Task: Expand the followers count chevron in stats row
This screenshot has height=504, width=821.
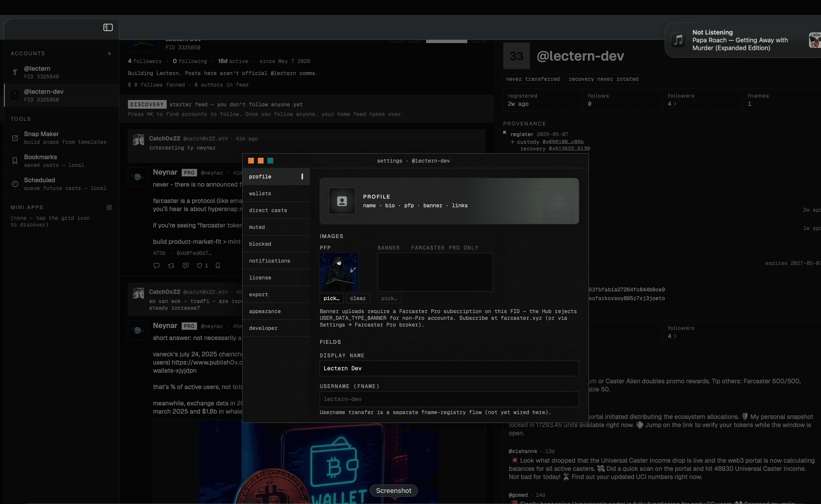Action: [675, 104]
